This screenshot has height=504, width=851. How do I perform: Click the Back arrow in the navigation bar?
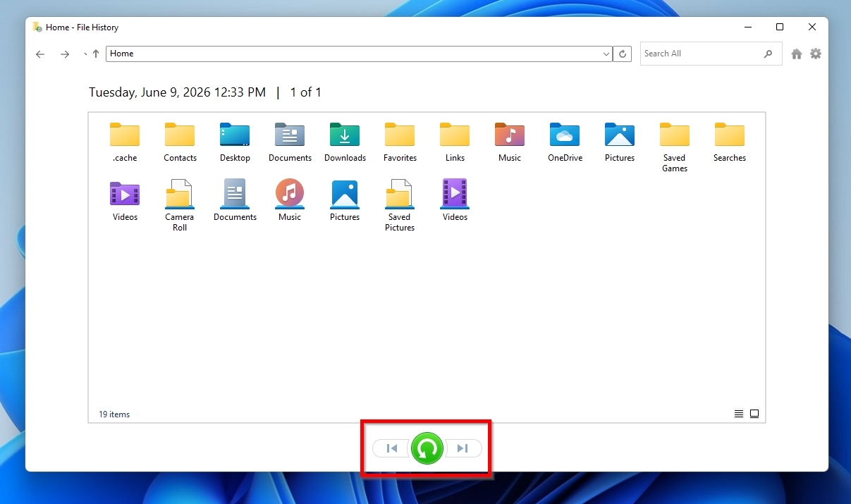pyautogui.click(x=40, y=54)
